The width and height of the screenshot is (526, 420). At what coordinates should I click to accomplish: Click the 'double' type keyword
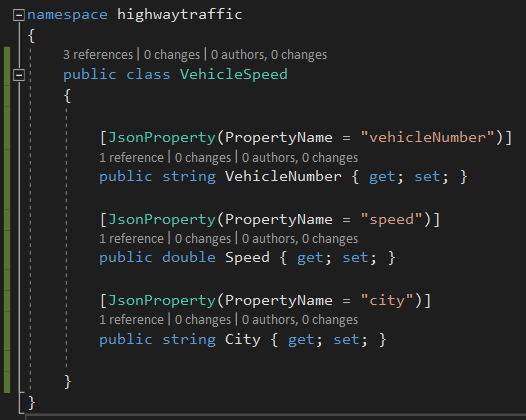click(x=189, y=257)
